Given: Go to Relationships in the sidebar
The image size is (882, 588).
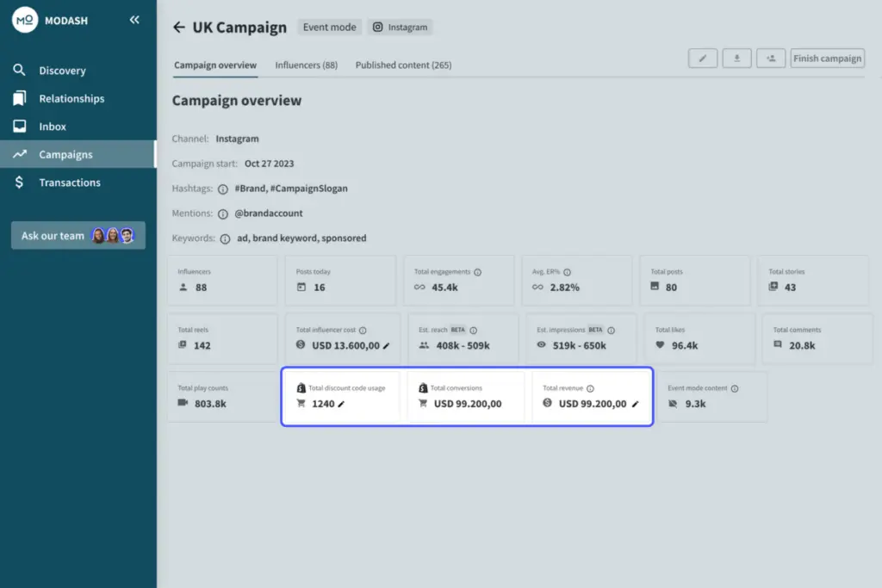Looking at the screenshot, I should [71, 99].
